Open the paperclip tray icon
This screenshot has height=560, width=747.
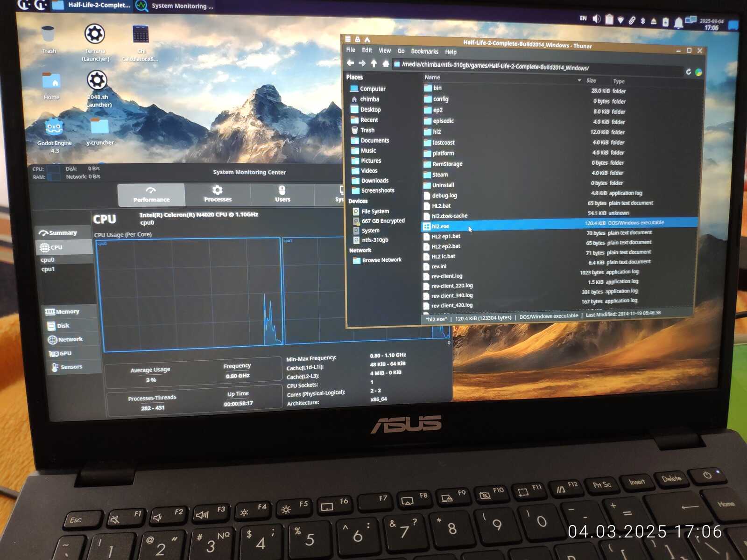[x=632, y=21]
